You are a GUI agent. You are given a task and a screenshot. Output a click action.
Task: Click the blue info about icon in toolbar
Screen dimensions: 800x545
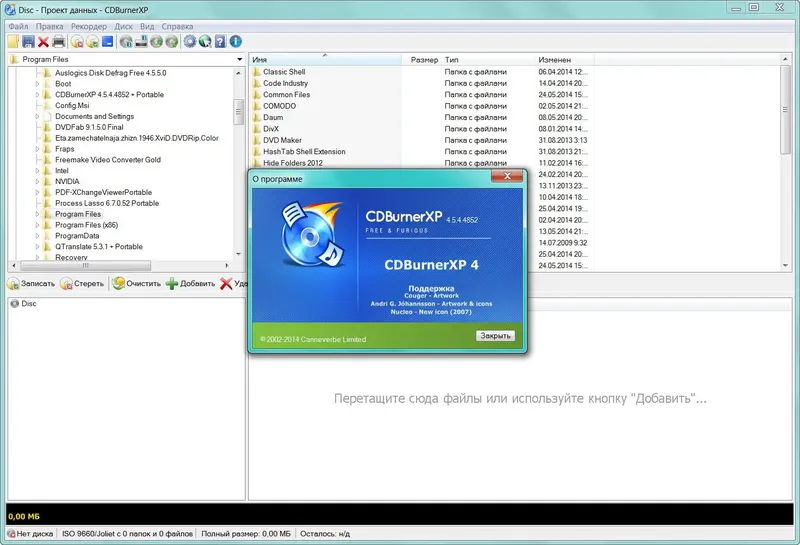pyautogui.click(x=235, y=42)
